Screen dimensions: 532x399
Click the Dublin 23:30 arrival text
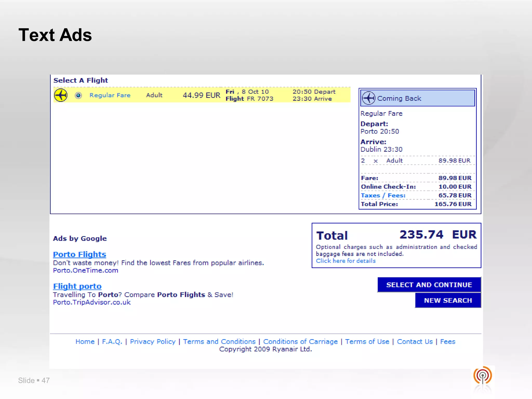pyautogui.click(x=381, y=149)
